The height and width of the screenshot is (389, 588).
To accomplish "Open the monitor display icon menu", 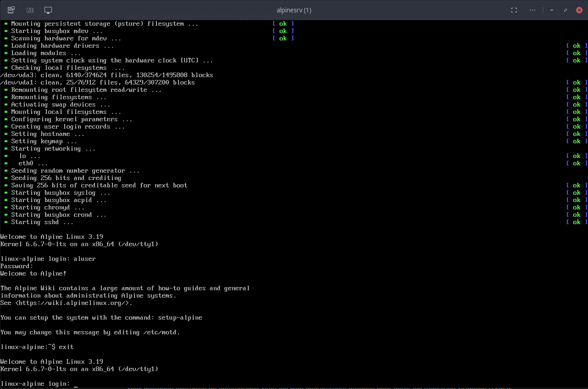I will tap(48, 10).
